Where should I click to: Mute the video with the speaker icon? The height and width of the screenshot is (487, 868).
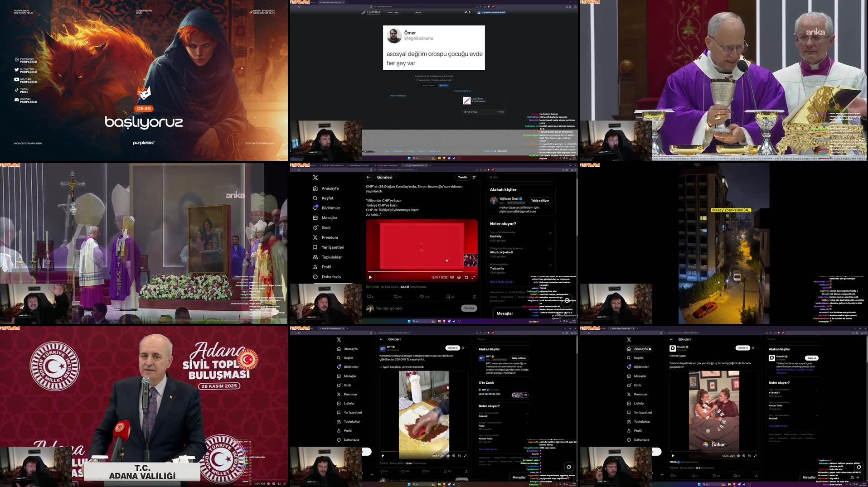coord(452,277)
